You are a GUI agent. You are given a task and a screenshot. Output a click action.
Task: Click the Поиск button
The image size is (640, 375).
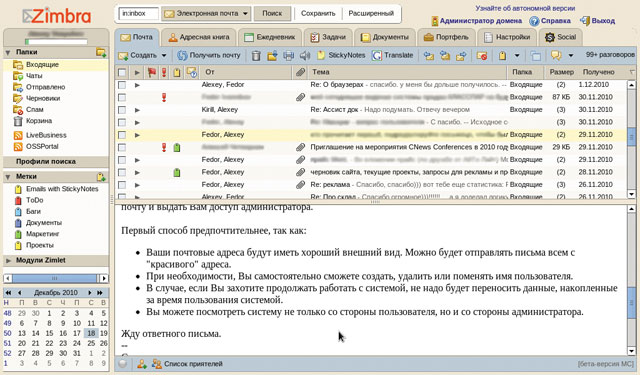[x=272, y=13]
